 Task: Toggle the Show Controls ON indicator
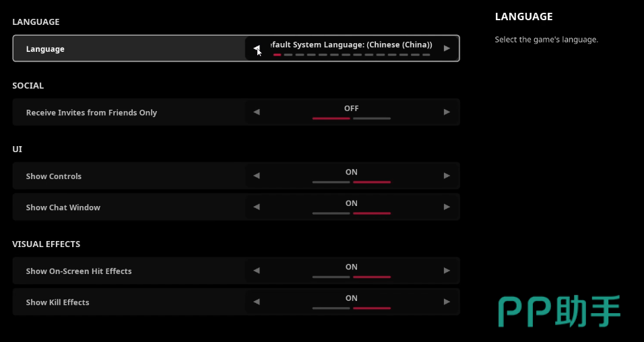pyautogui.click(x=352, y=172)
